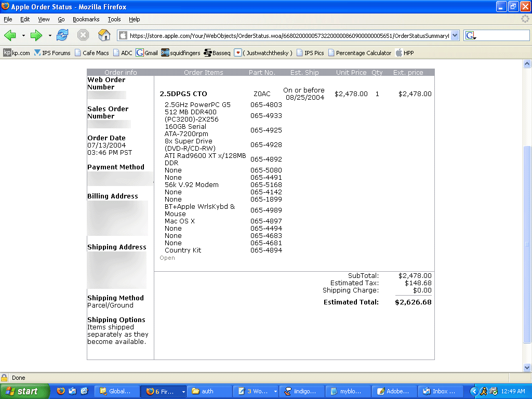Click the Estimated Total $2,626.68 value
The width and height of the screenshot is (532, 399).
pos(413,302)
